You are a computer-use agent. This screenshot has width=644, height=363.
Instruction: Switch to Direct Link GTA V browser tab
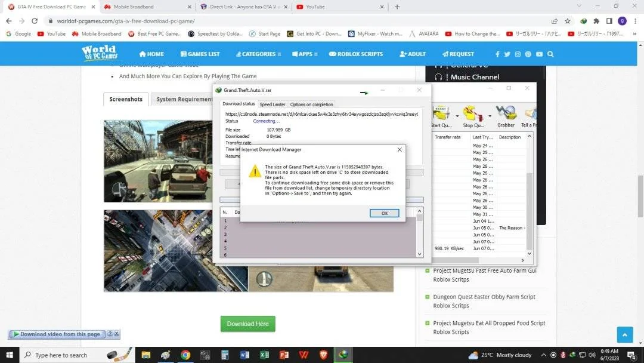point(243,7)
